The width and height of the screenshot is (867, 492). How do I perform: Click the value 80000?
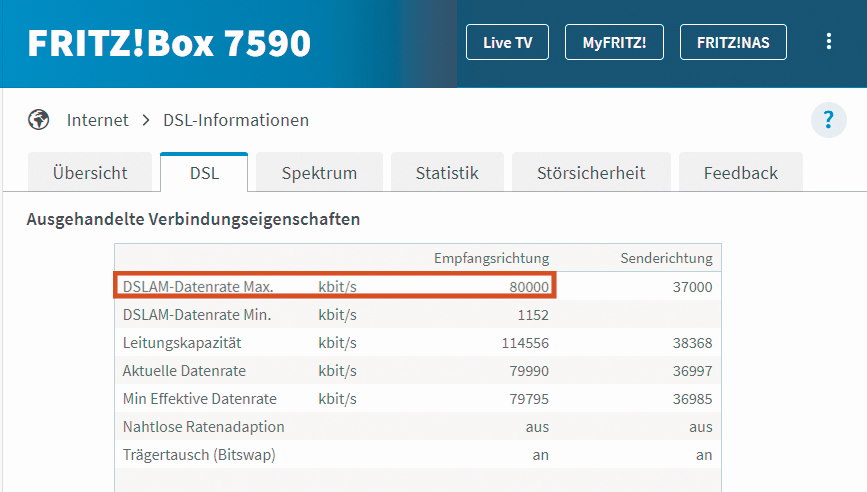(529, 287)
